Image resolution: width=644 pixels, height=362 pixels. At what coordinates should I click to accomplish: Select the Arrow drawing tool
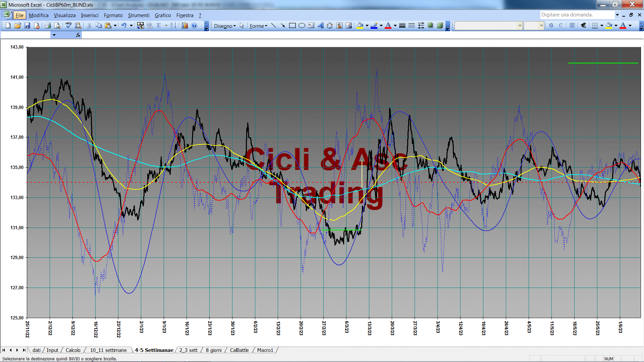pyautogui.click(x=283, y=25)
